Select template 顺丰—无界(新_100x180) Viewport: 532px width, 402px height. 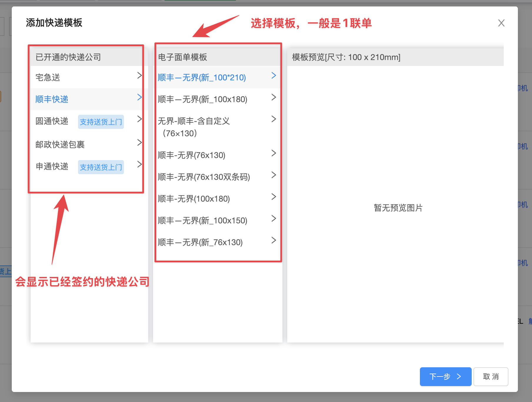[x=202, y=99]
